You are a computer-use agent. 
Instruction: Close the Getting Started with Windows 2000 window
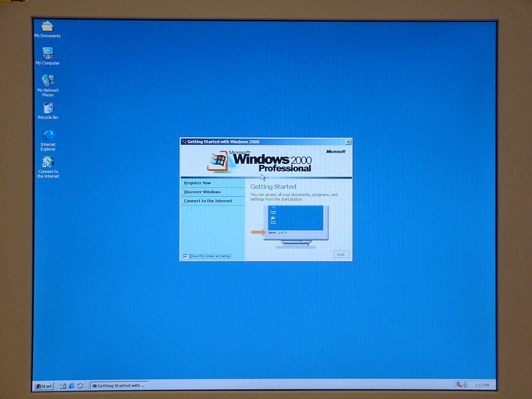(348, 142)
